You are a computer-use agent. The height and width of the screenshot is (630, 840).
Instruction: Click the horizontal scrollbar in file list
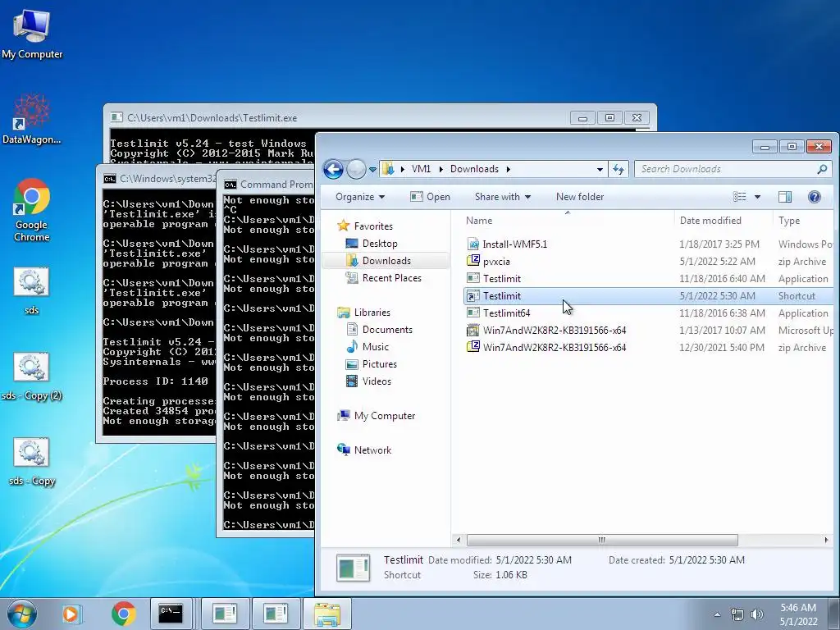tap(602, 540)
